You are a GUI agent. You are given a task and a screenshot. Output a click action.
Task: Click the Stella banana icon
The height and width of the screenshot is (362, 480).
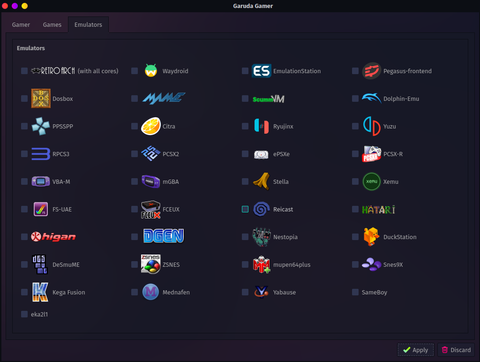point(261,181)
